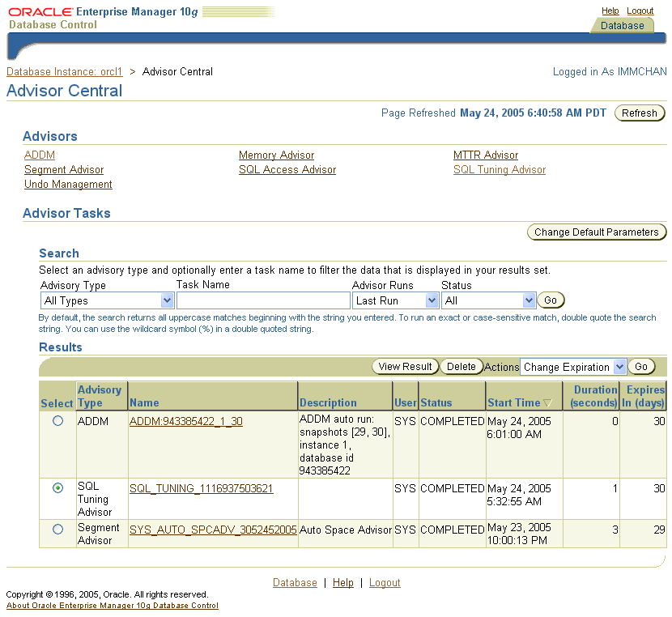Open the SQL Access Advisor link
This screenshot has width=672, height=617.
pyautogui.click(x=287, y=170)
